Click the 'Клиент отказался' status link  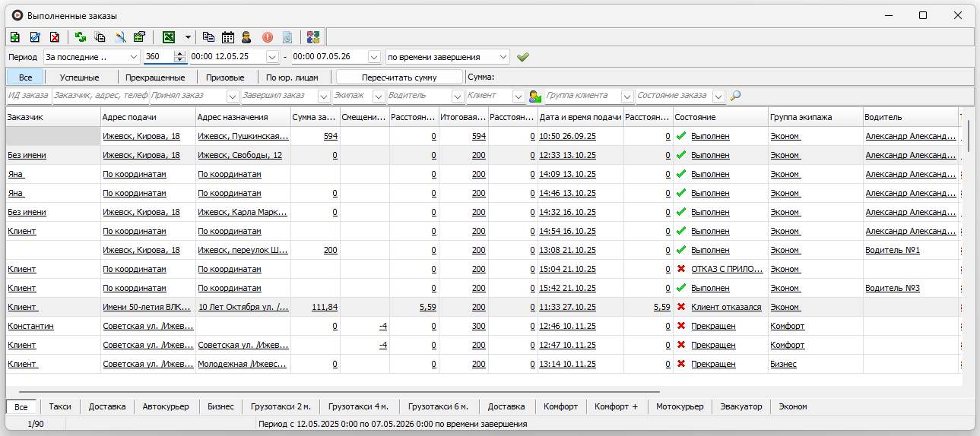(x=726, y=307)
